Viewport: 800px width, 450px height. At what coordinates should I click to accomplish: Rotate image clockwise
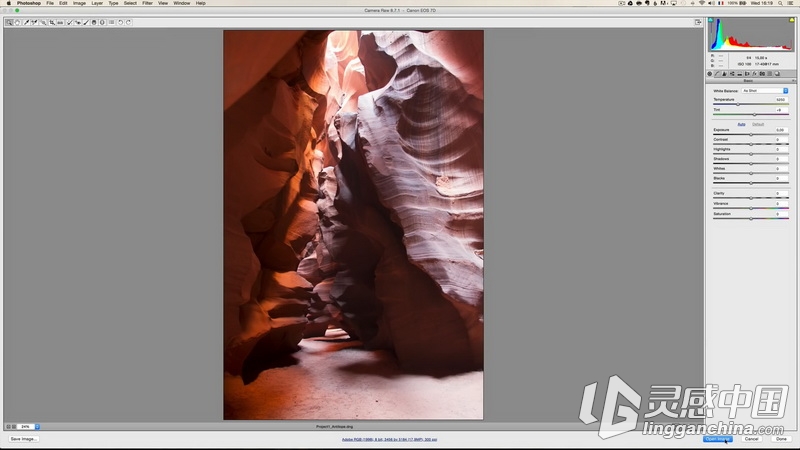pos(129,22)
